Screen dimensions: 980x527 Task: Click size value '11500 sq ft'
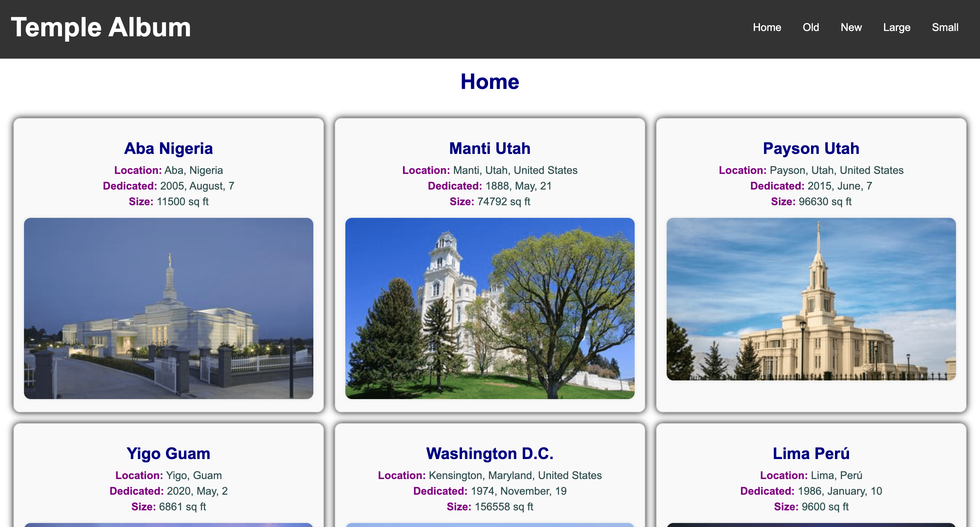pos(183,202)
